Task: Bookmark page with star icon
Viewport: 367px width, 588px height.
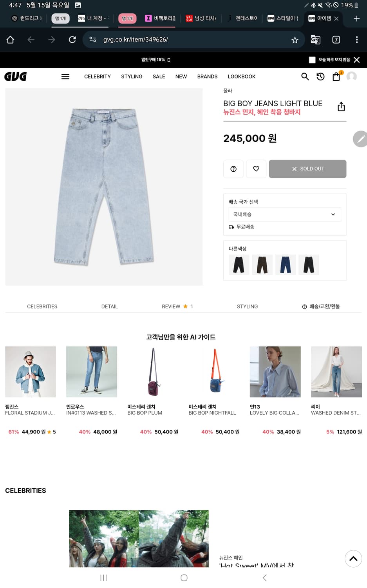Action: [295, 40]
